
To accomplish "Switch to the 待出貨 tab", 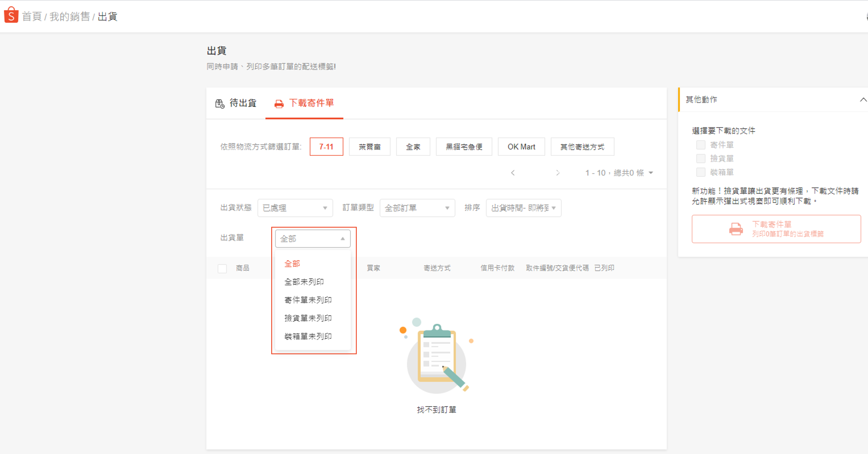I will pyautogui.click(x=237, y=103).
